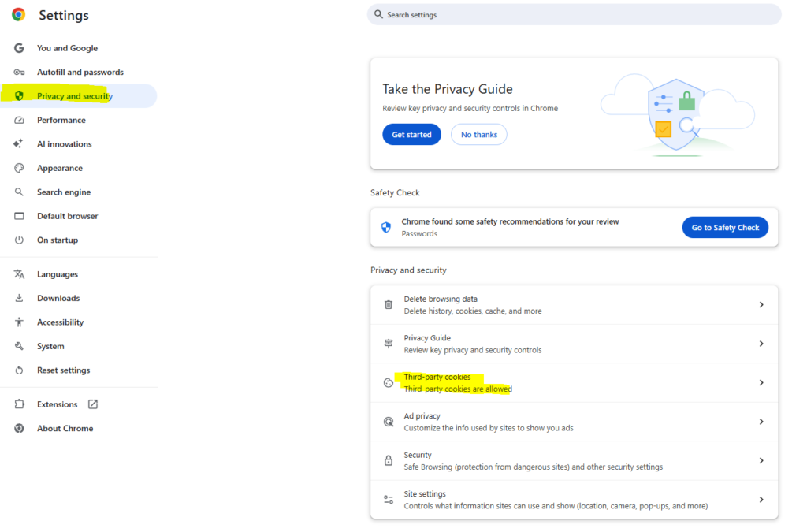Click the Security padlock icon

coord(389,460)
